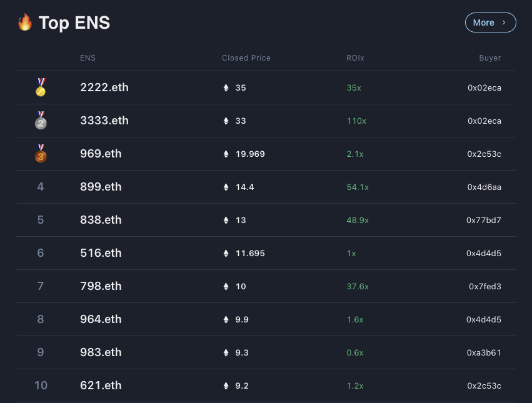
Task: Open the 3333.eth ENS name
Action: pos(104,121)
